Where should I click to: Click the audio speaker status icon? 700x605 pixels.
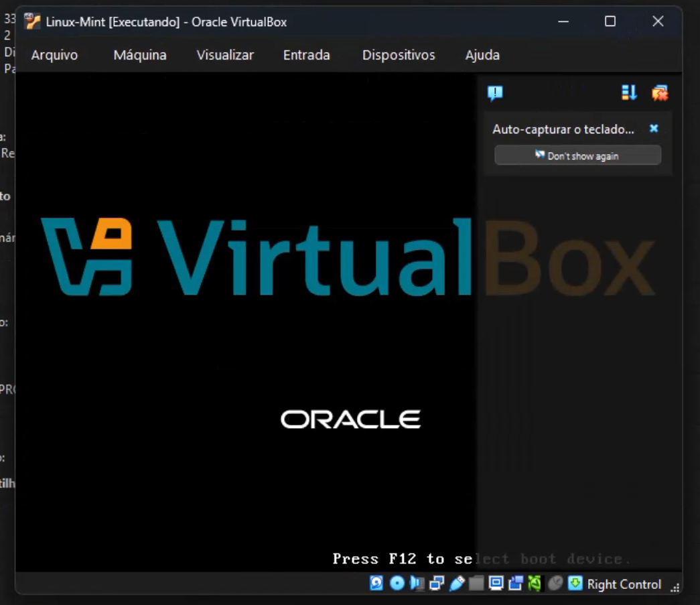tap(417, 583)
